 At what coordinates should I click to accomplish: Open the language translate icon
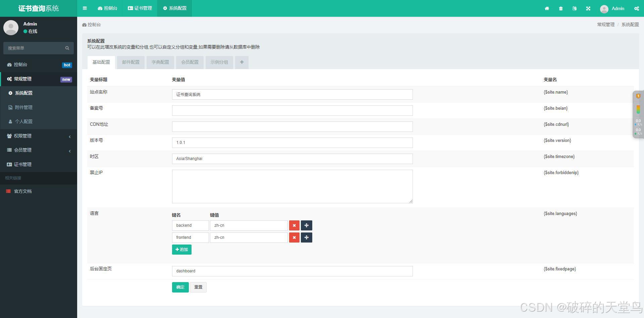click(x=575, y=8)
